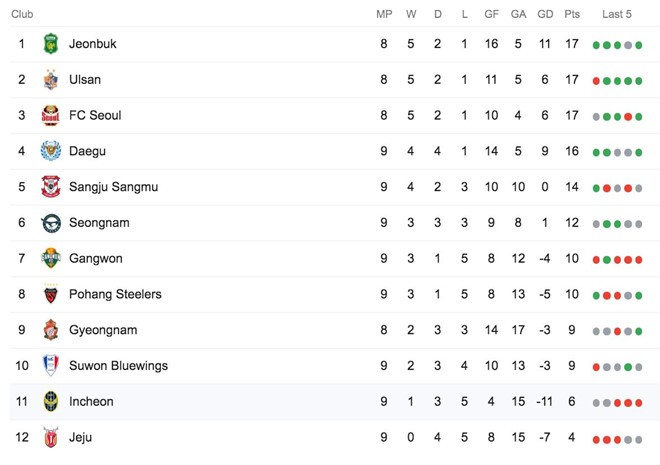Viewport: 660px width, 465px height.
Task: Click Ulsan's red loss dot in Last 5
Action: point(597,81)
